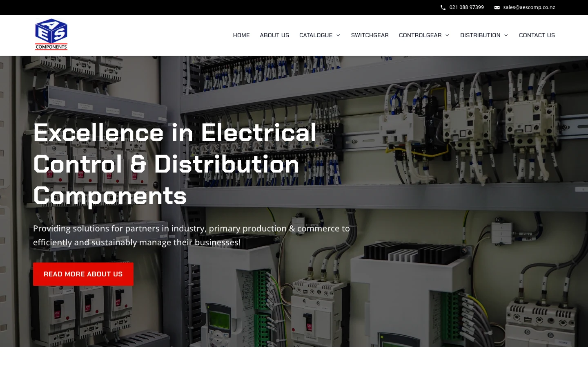Click the 'Providing solutions for partners' paragraph
The image size is (588, 368).
192,235
